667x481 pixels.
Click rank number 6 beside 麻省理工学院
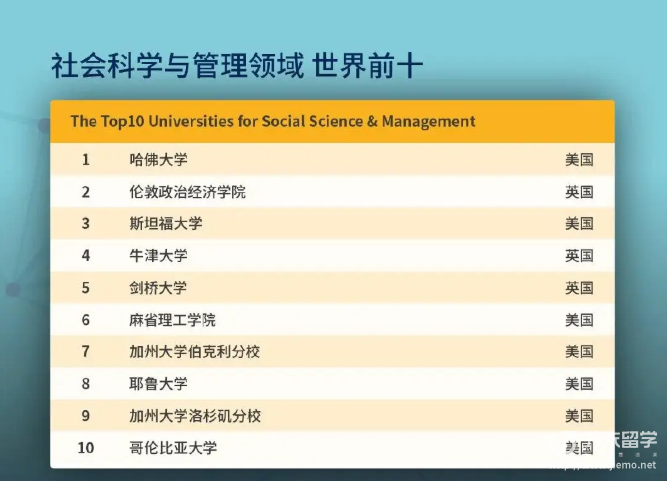tap(86, 320)
